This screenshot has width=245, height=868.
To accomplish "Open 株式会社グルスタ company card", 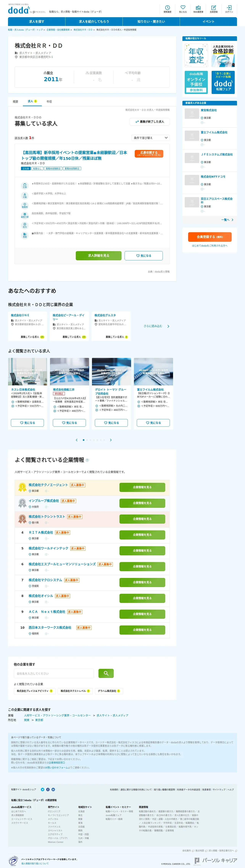I will click(x=111, y=326).
